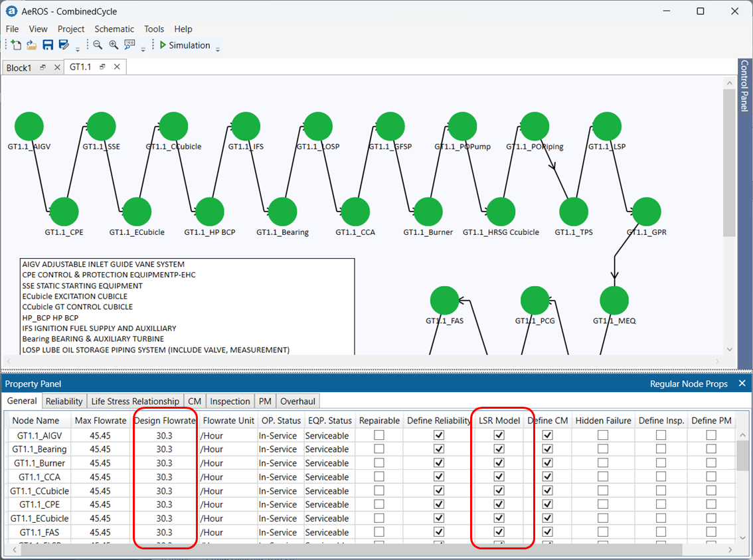Expand the file toolbar overflow menu

click(x=77, y=48)
